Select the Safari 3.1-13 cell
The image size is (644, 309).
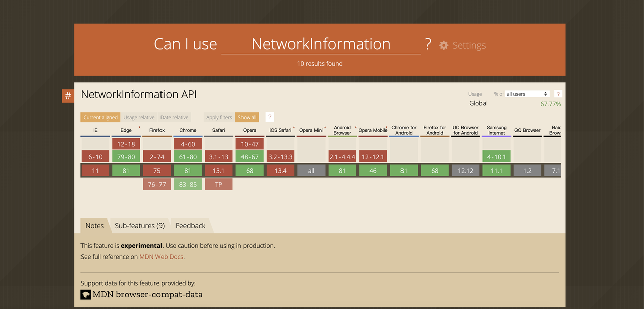pyautogui.click(x=218, y=157)
